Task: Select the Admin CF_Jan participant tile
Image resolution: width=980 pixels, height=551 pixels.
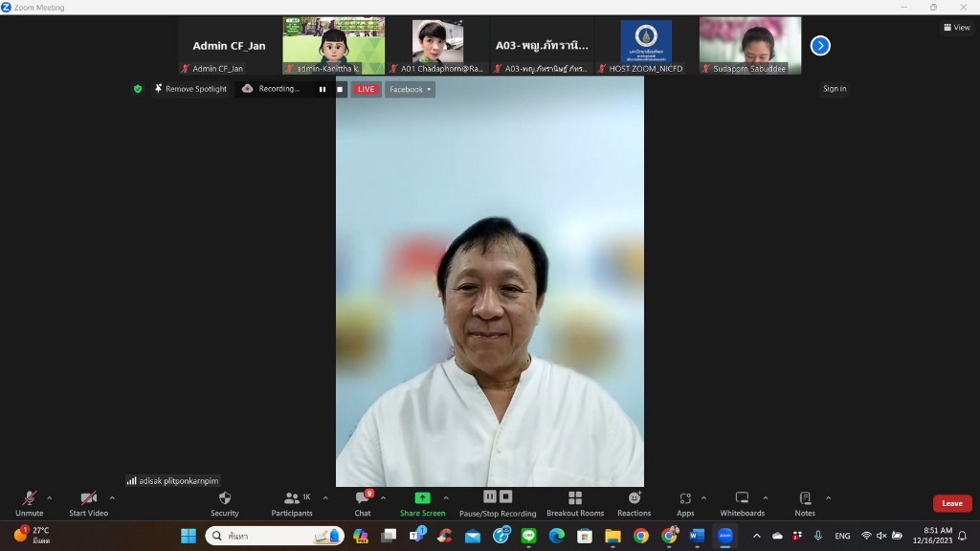Action: (230, 46)
